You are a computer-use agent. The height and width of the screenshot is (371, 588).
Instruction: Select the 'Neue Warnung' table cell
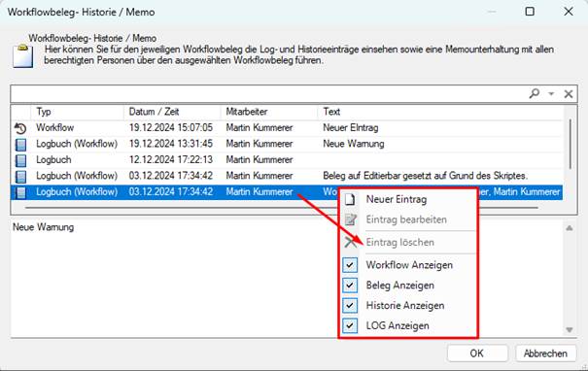(x=353, y=144)
